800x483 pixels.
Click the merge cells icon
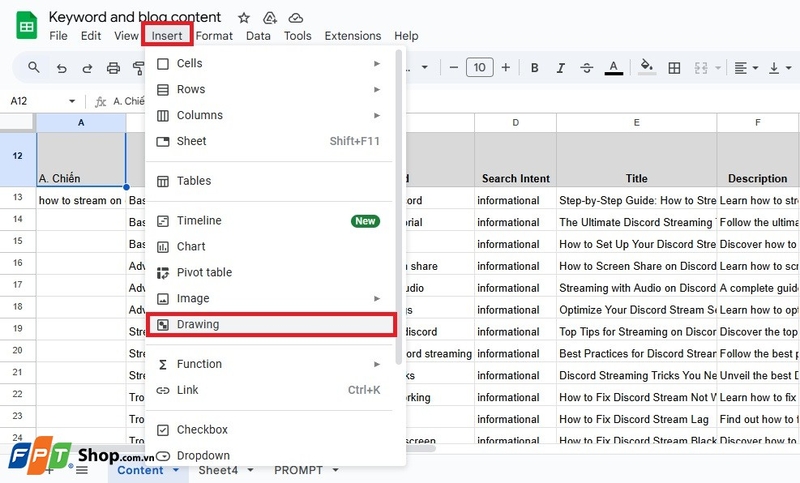[701, 68]
